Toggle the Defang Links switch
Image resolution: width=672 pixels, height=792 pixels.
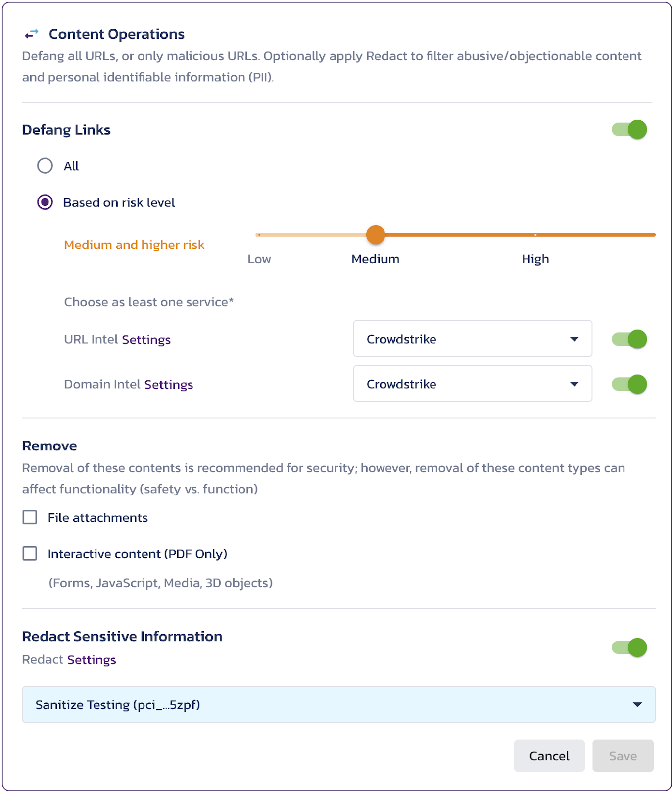point(629,130)
